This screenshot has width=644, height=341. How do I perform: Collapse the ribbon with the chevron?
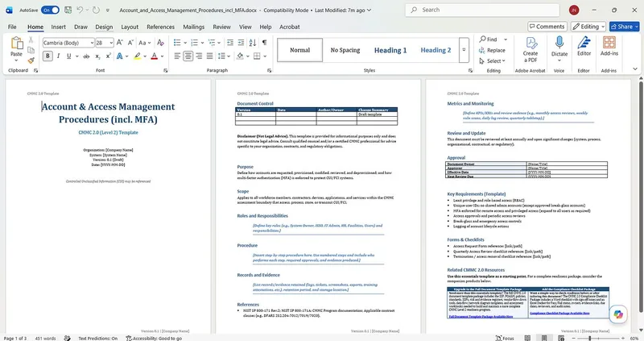coord(635,69)
